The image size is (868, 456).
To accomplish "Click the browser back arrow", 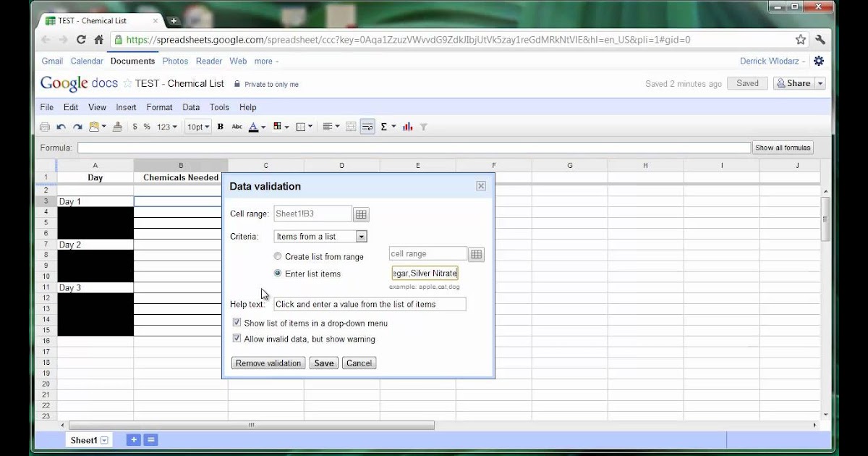I will (45, 40).
